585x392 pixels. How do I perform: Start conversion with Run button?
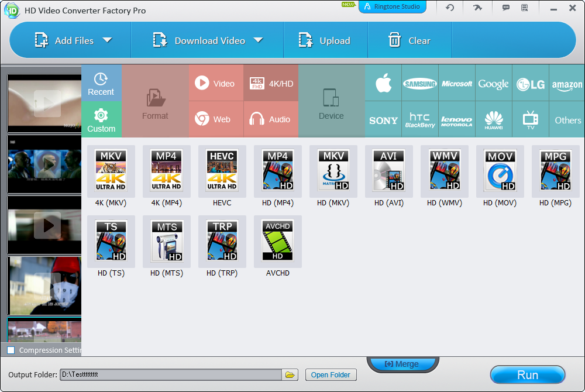527,375
